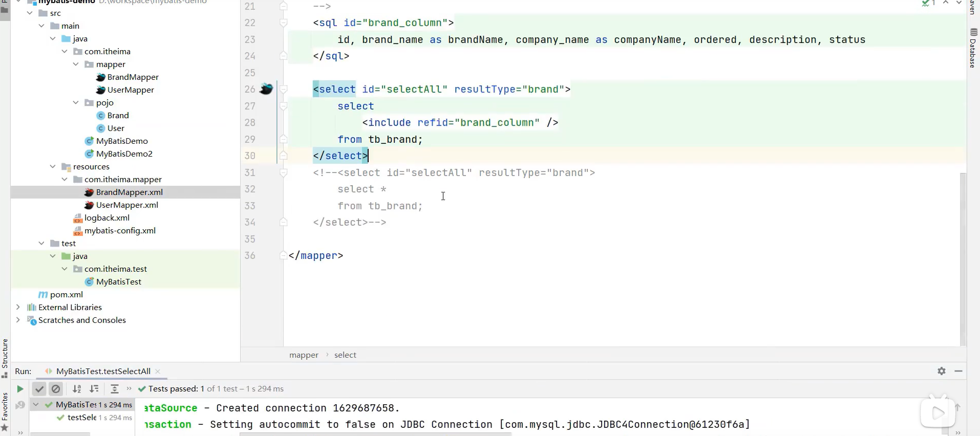Expand External Libraries node
The image size is (980, 436).
point(18,307)
